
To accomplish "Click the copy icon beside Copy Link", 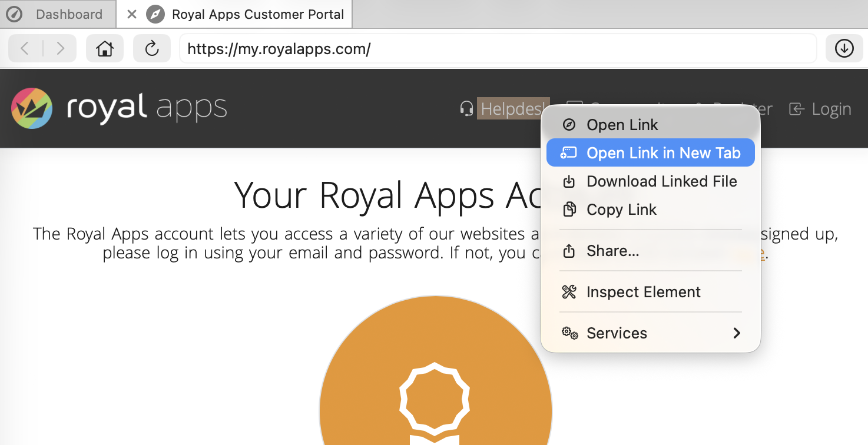I will [x=569, y=210].
